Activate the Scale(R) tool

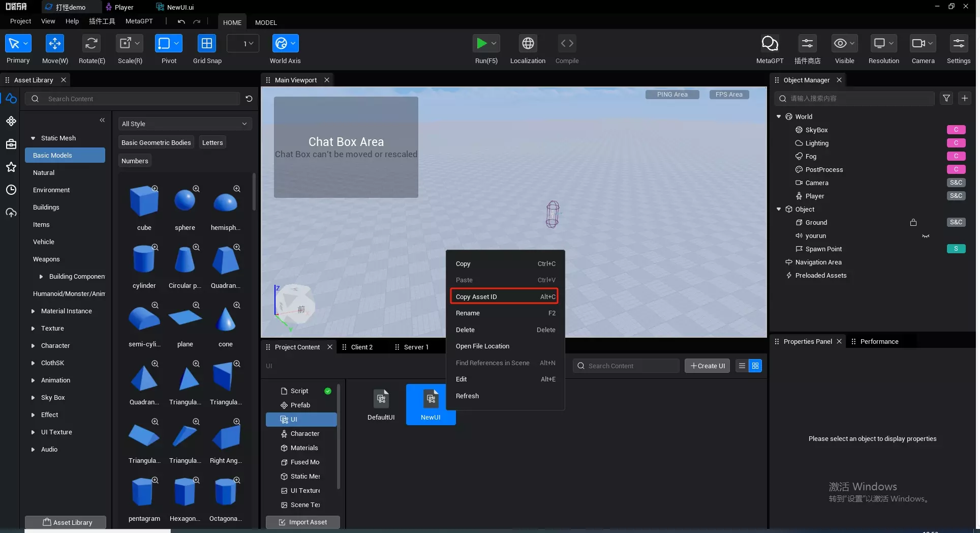125,43
